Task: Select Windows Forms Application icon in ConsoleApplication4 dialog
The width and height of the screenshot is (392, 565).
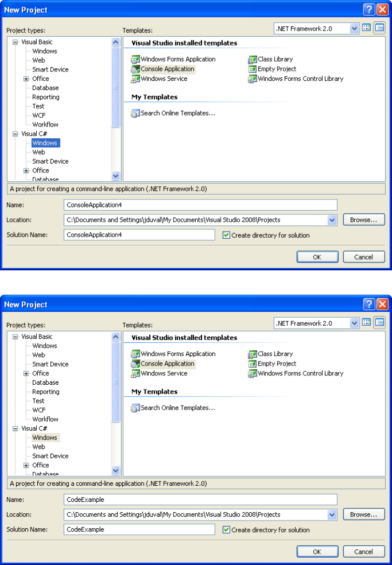Action: point(136,60)
